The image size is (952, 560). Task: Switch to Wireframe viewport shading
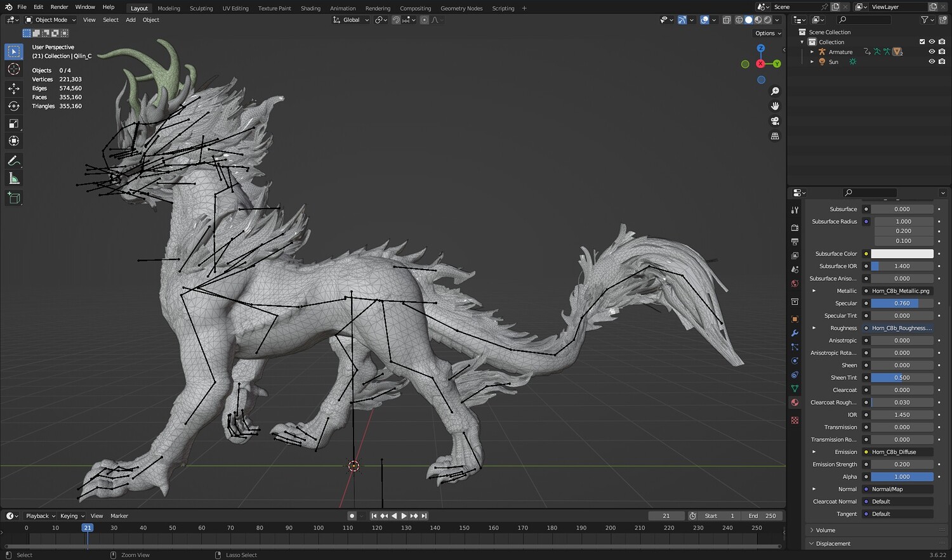(x=739, y=20)
